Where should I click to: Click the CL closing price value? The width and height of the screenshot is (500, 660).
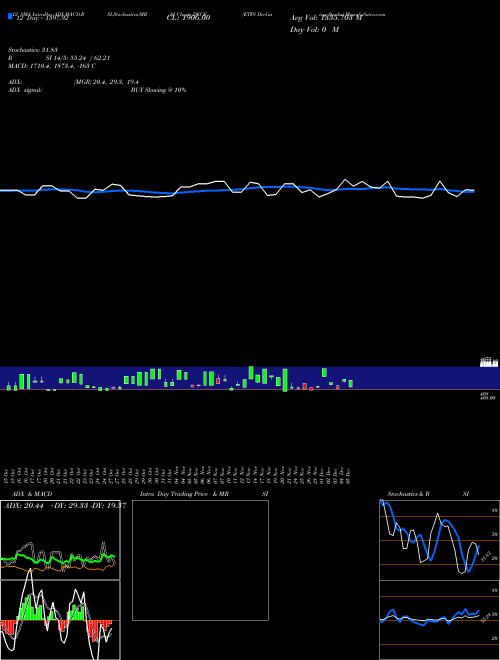[188, 18]
